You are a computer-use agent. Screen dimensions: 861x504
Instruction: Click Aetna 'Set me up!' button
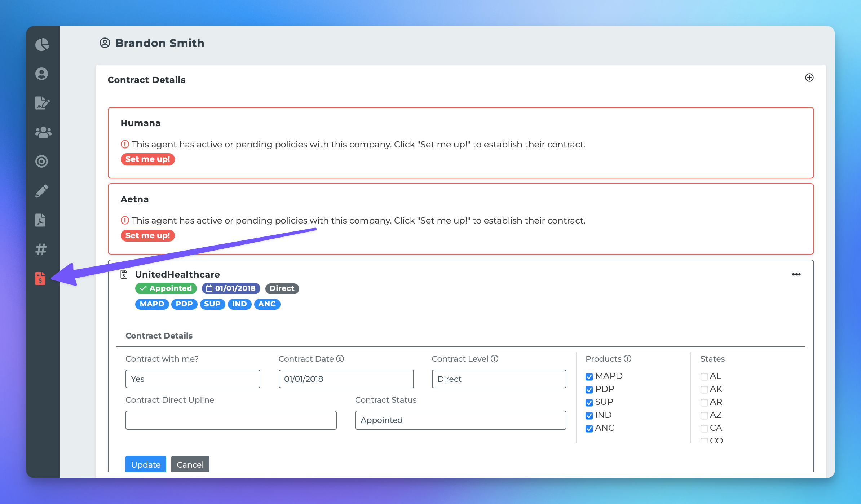[147, 235]
